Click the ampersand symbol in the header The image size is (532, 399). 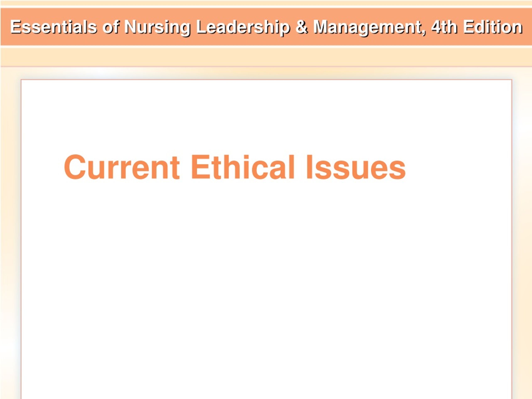[302, 26]
